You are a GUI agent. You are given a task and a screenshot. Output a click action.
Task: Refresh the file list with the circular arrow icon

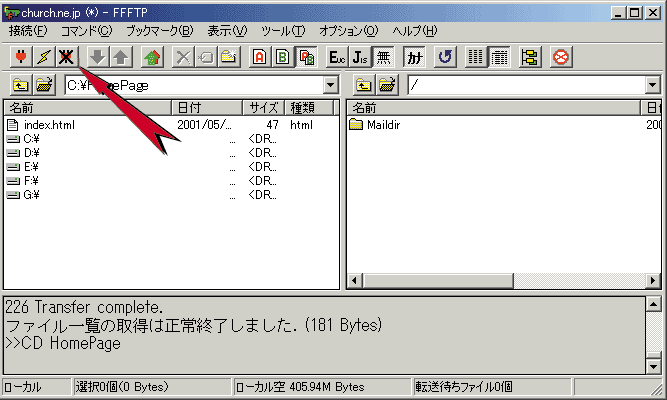click(445, 57)
